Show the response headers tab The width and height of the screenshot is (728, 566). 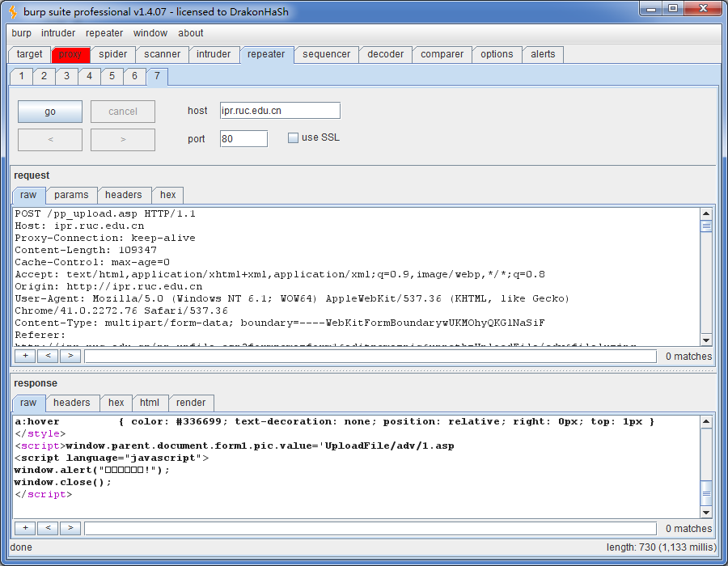coord(71,403)
